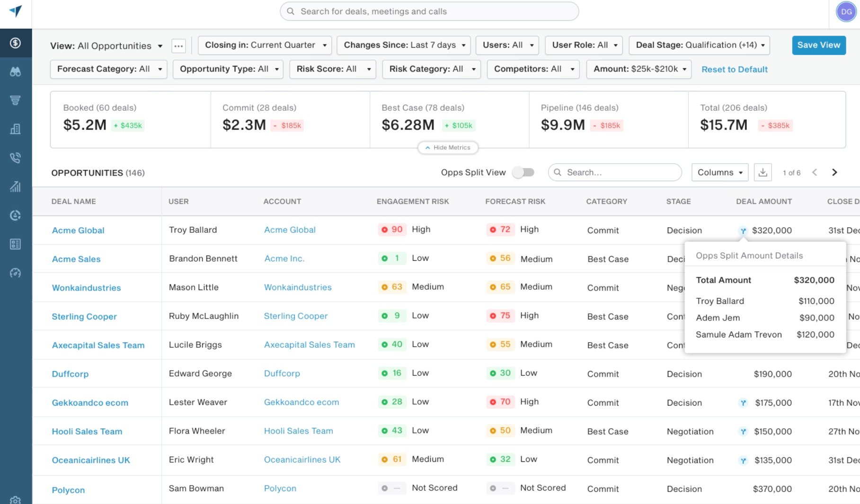Open the circular chart sidebar icon
This screenshot has height=504, width=860.
(16, 215)
